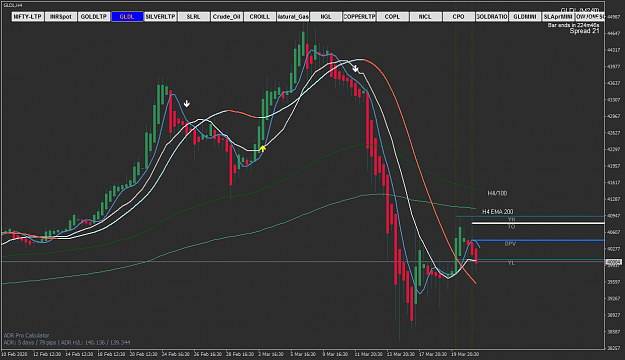Select the TO level label

pyautogui.click(x=511, y=226)
